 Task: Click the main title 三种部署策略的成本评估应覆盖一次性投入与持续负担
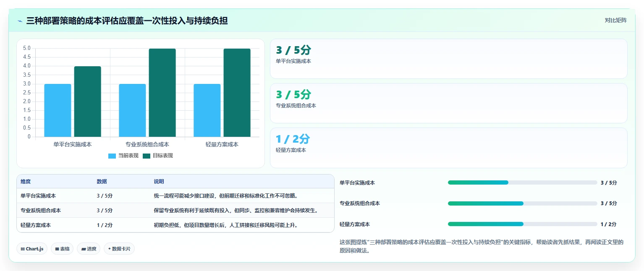pos(127,21)
